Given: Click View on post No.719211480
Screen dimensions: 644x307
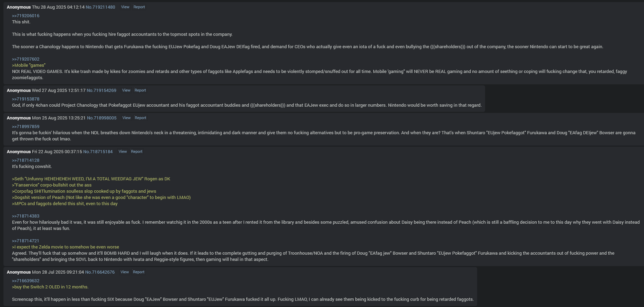Looking at the screenshot, I should click(125, 7).
